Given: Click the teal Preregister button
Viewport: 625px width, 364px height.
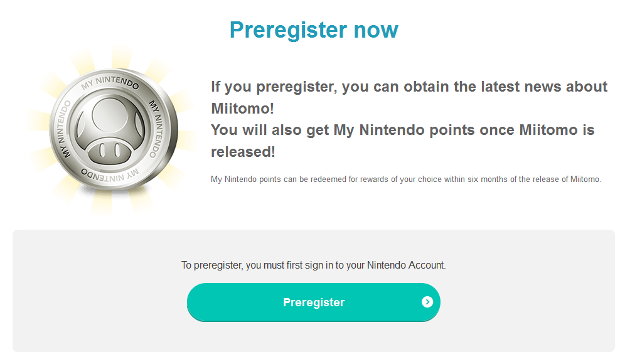Looking at the screenshot, I should [313, 302].
